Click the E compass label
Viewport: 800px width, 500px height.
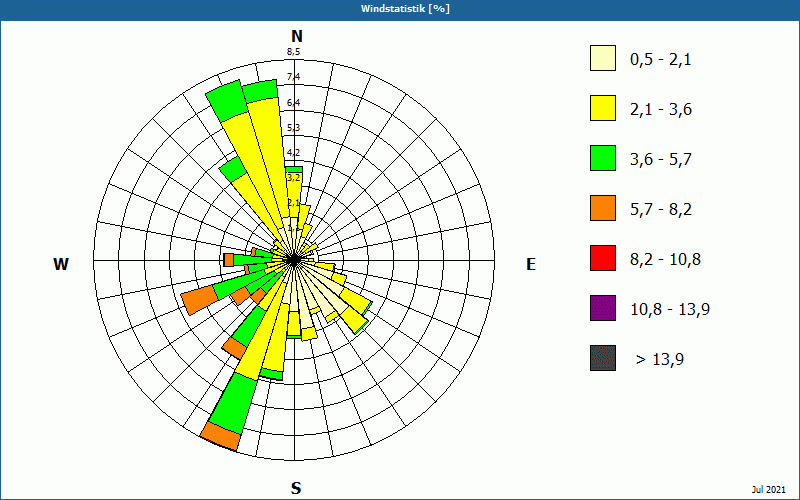click(531, 264)
